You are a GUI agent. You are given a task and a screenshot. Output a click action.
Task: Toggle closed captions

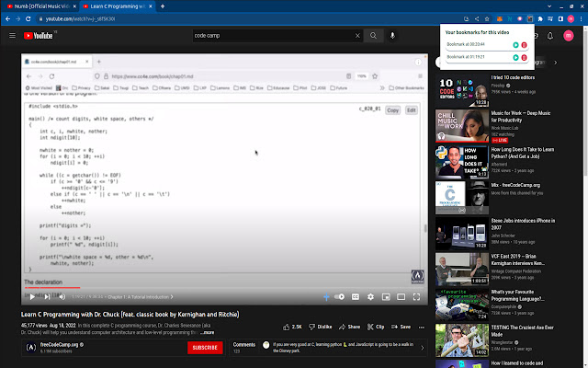point(356,297)
